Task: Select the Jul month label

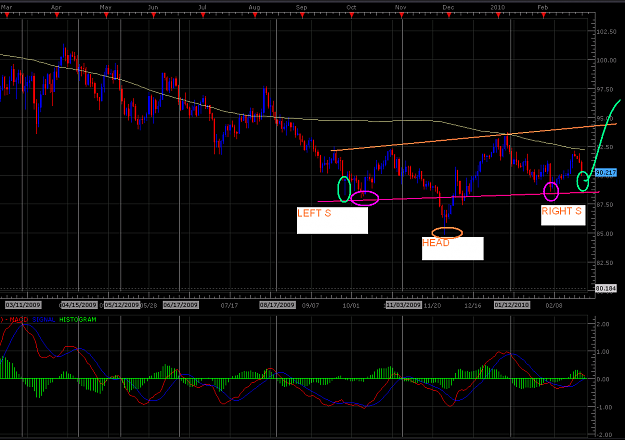Action: tap(202, 7)
